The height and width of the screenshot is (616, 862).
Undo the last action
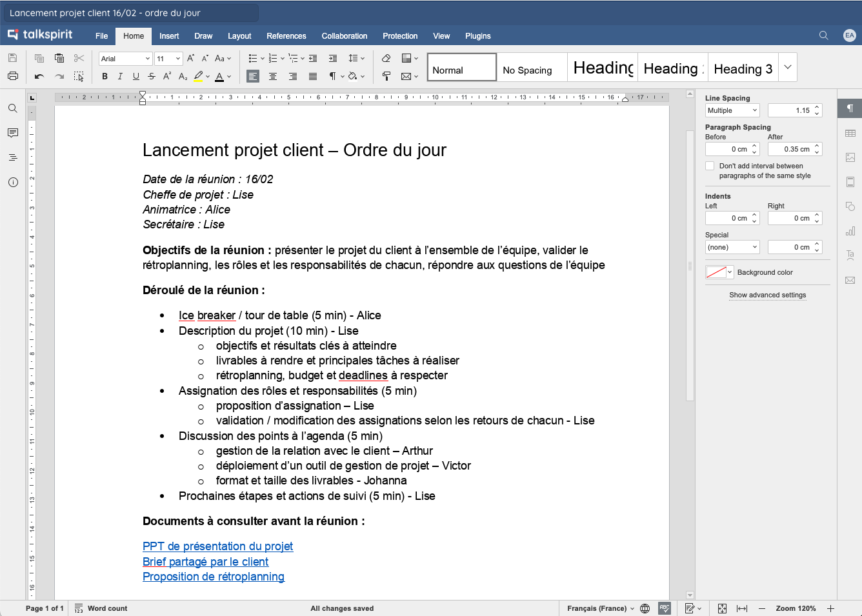point(39,76)
